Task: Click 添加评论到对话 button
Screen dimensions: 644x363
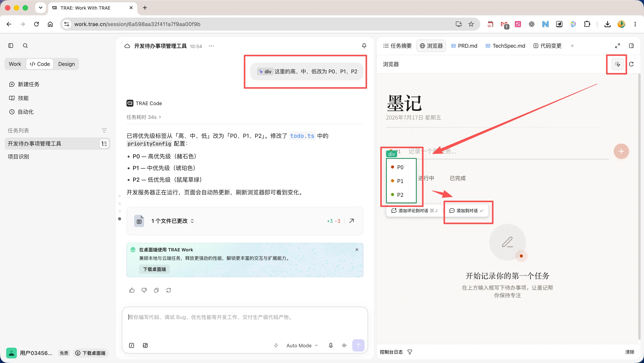Action: [415, 211]
